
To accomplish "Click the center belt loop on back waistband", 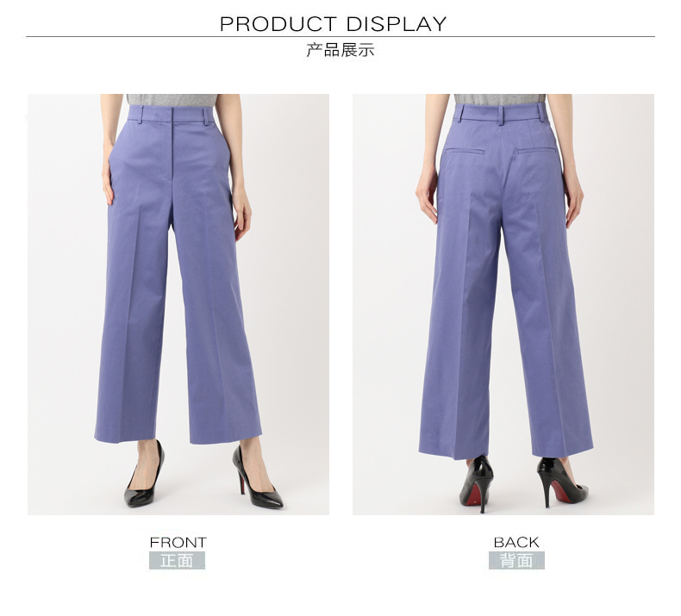I will [502, 115].
